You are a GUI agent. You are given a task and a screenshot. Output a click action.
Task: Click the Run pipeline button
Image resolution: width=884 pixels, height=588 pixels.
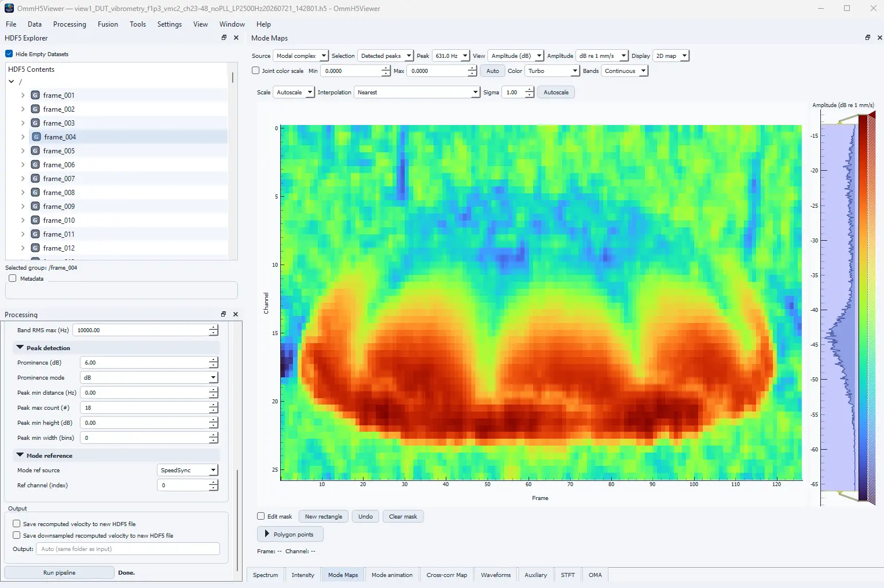tap(59, 572)
